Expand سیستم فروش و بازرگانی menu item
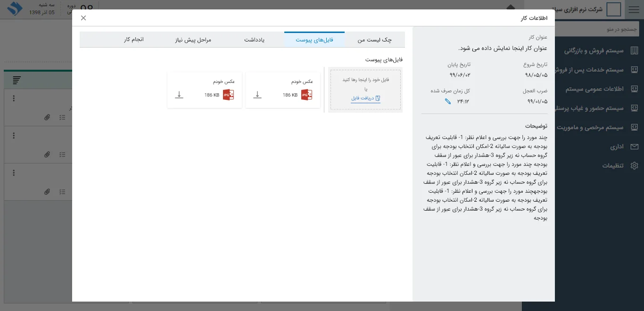This screenshot has width=644, height=311. [x=594, y=50]
